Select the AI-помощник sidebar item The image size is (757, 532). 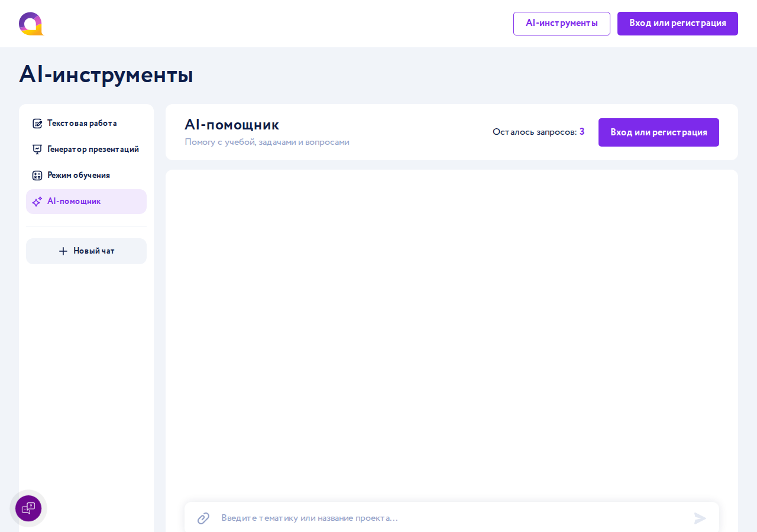point(86,202)
